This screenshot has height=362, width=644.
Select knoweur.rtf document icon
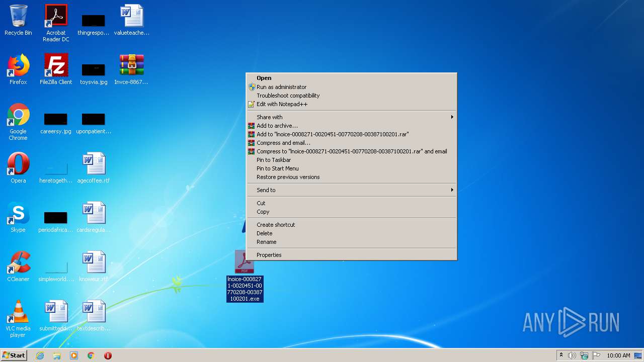pos(93,266)
